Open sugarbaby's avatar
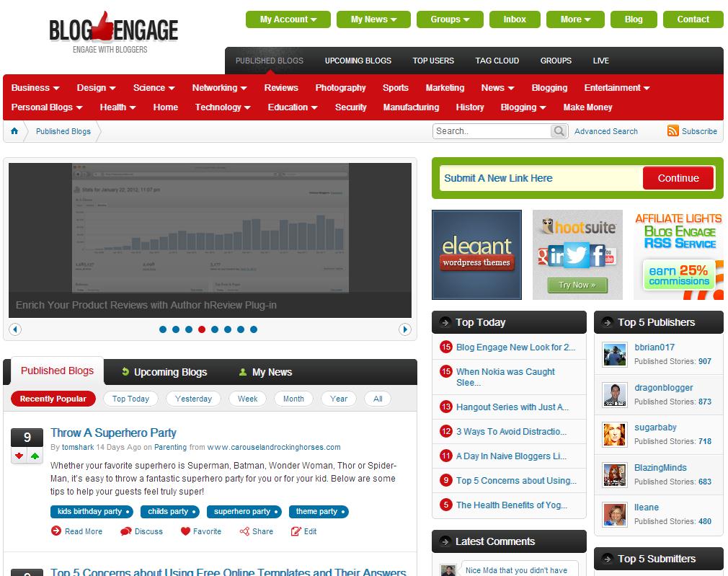728x576 pixels. click(x=615, y=435)
